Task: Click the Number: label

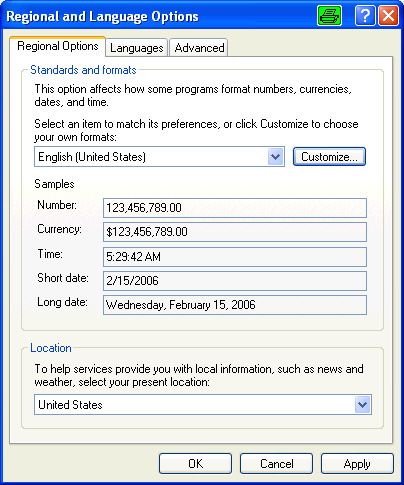Action: click(57, 205)
